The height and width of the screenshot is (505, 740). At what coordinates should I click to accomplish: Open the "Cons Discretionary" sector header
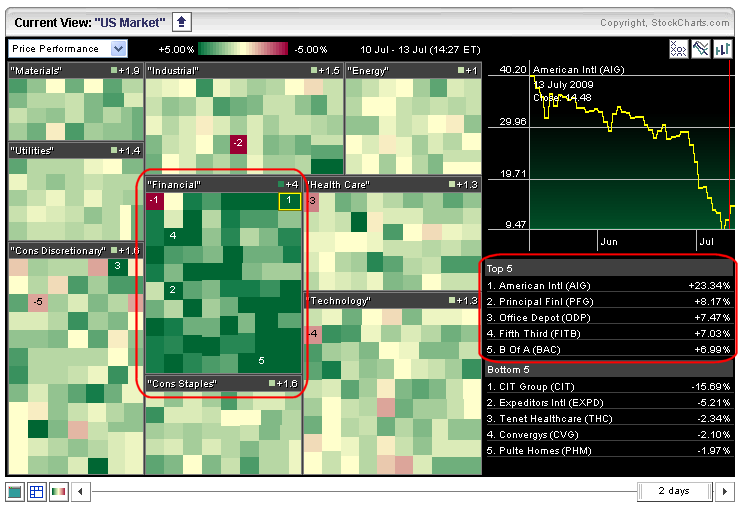[76, 251]
